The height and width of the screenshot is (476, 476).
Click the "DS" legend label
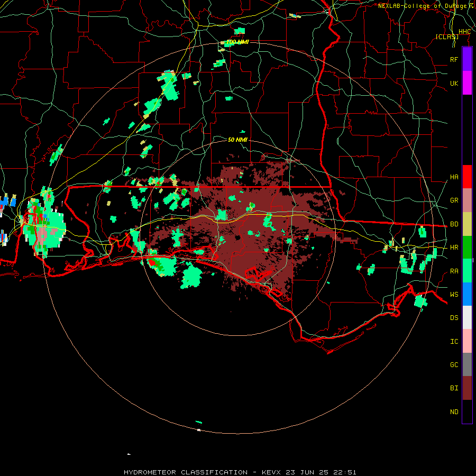(454, 318)
